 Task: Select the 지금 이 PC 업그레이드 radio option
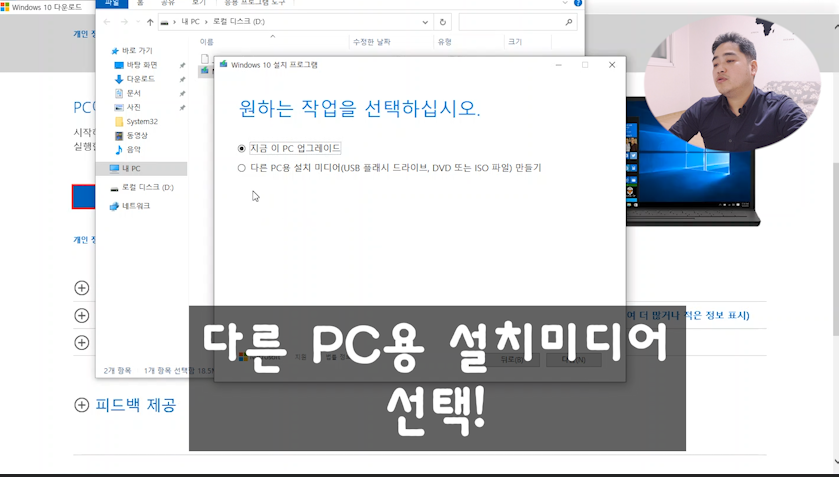241,148
